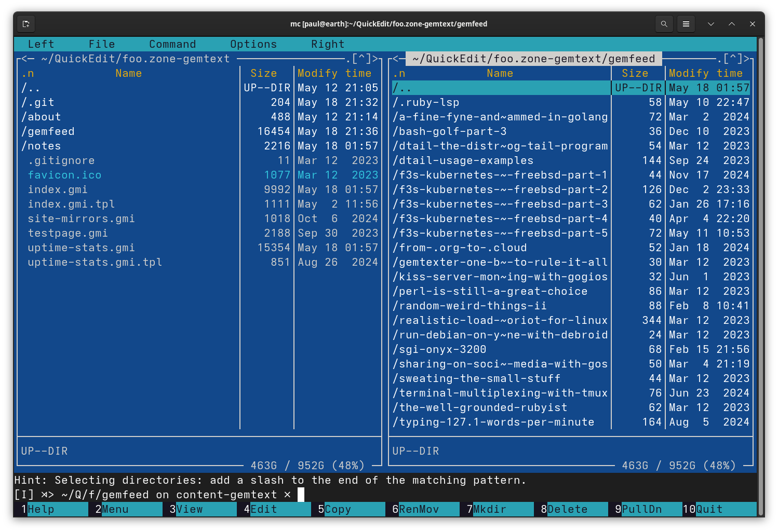Select /f3s-kubernetes freebsd-part-5 directory
The width and height of the screenshot is (778, 532).
571,233
